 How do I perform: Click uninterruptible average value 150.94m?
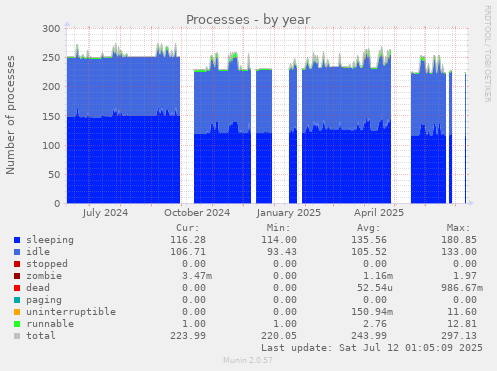pos(372,312)
